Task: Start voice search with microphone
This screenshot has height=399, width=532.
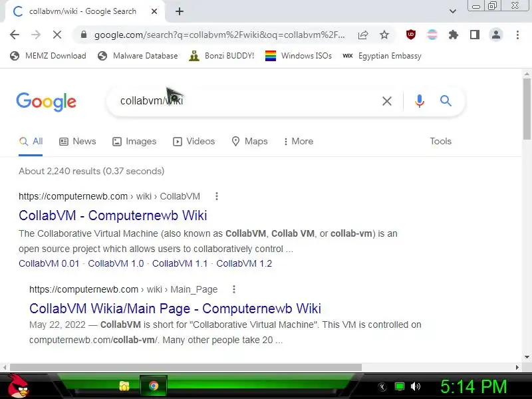Action: (x=420, y=101)
